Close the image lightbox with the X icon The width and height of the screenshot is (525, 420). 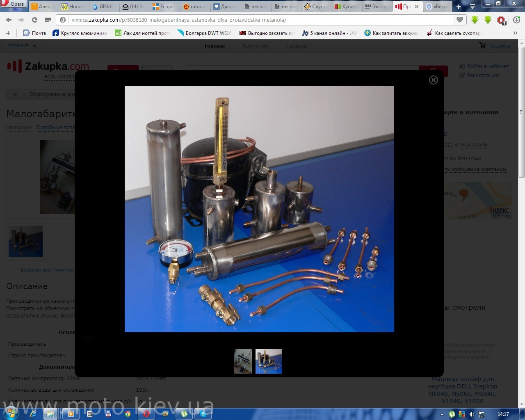(433, 80)
